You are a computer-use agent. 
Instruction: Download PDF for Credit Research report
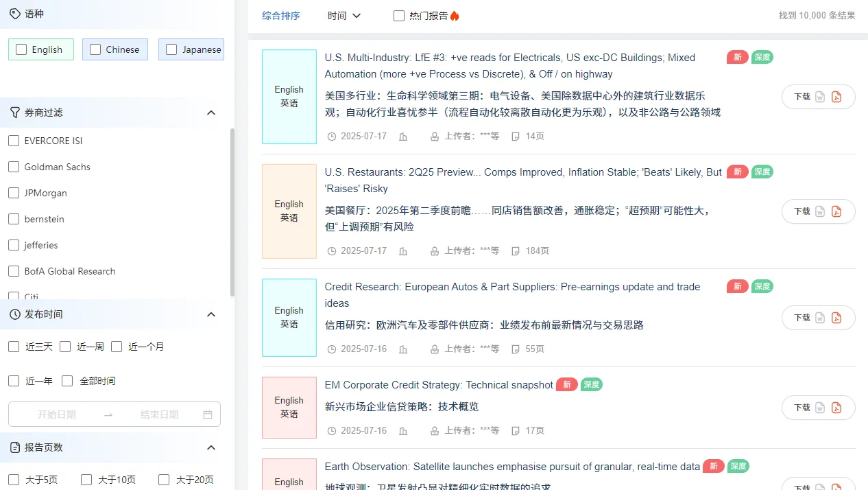pos(836,318)
